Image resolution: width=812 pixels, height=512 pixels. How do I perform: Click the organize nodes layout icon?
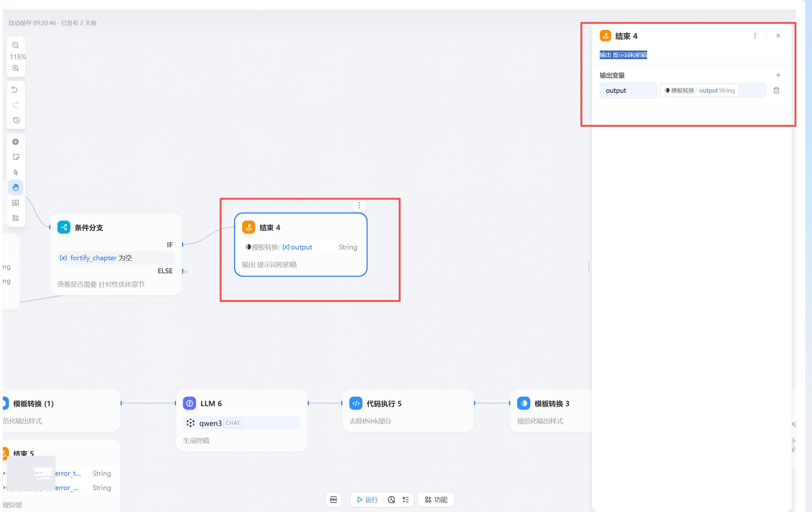pos(16,218)
